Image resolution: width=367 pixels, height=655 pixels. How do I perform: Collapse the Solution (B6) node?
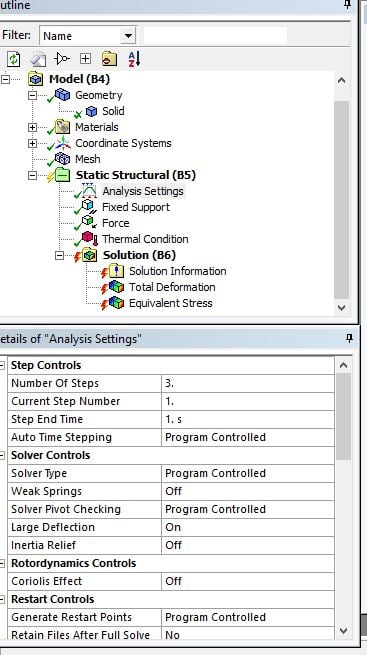60,255
